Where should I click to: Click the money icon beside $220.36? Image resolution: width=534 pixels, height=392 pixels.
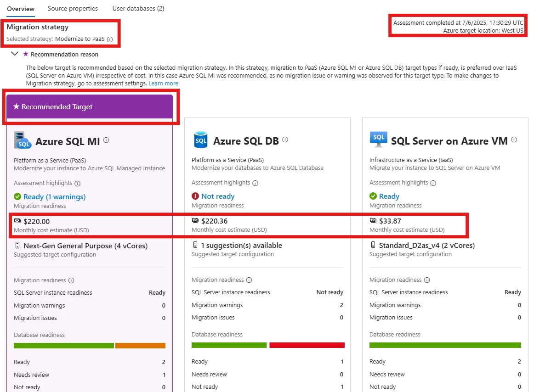coord(195,220)
